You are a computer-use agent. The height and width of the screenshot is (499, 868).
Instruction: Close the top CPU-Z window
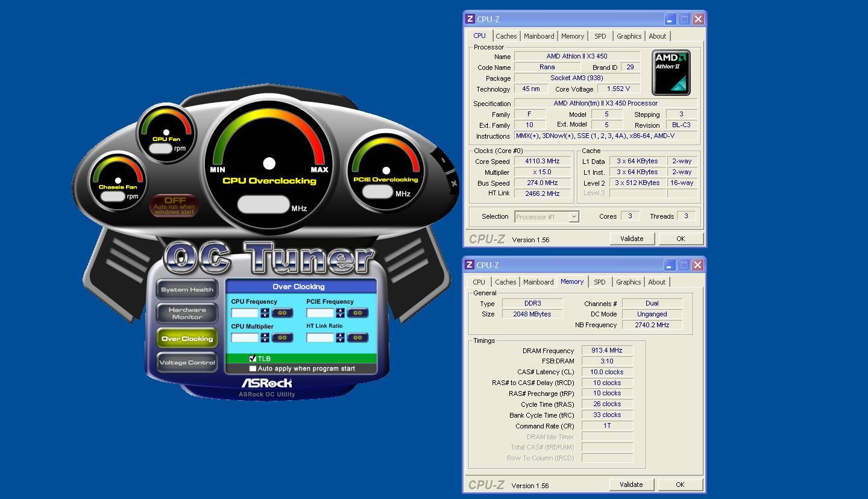point(698,19)
